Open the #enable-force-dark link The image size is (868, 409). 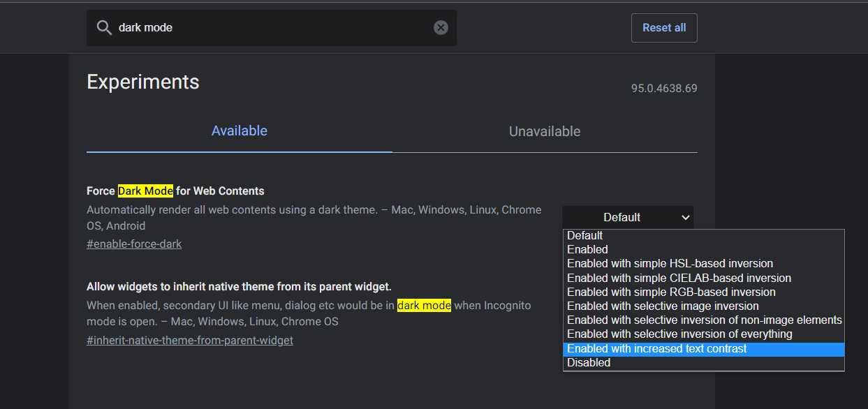tap(133, 244)
